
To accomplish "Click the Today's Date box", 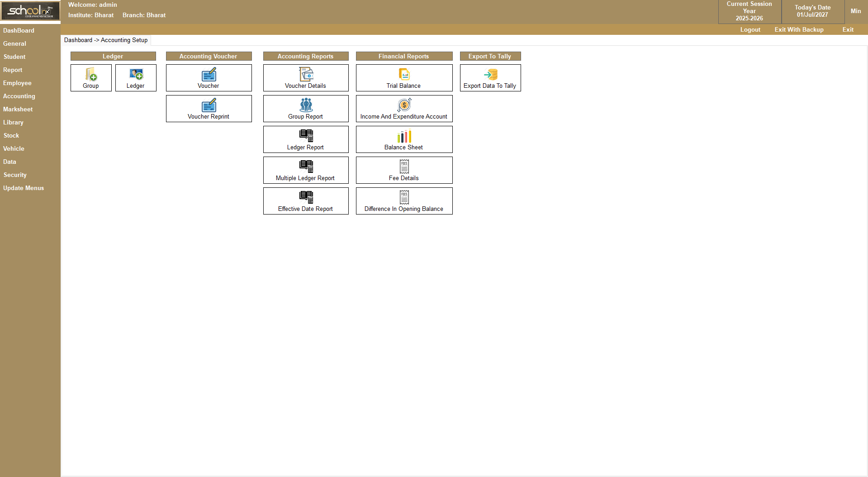I will click(813, 11).
